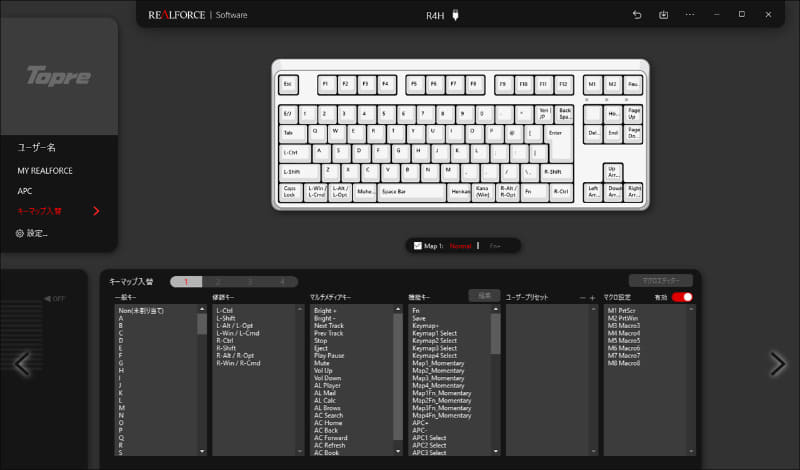
Task: Select Bright + in multimedia keys list
Action: pyautogui.click(x=325, y=310)
